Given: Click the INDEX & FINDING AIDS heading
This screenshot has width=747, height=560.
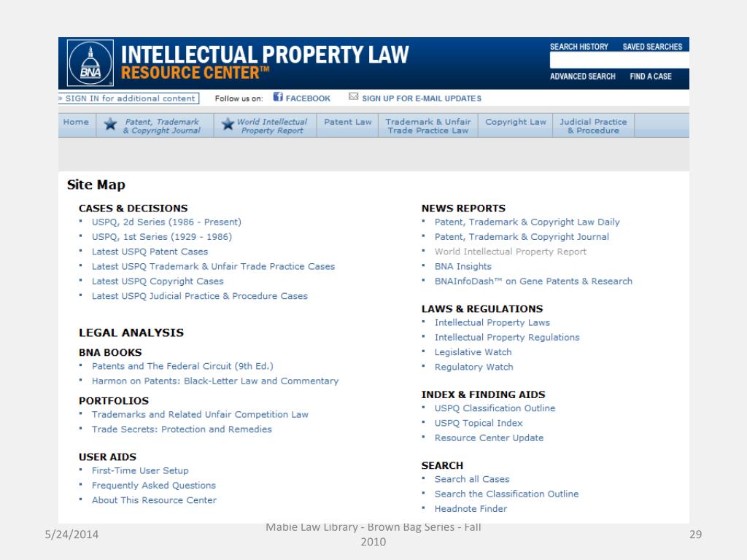Looking at the screenshot, I should (x=483, y=394).
